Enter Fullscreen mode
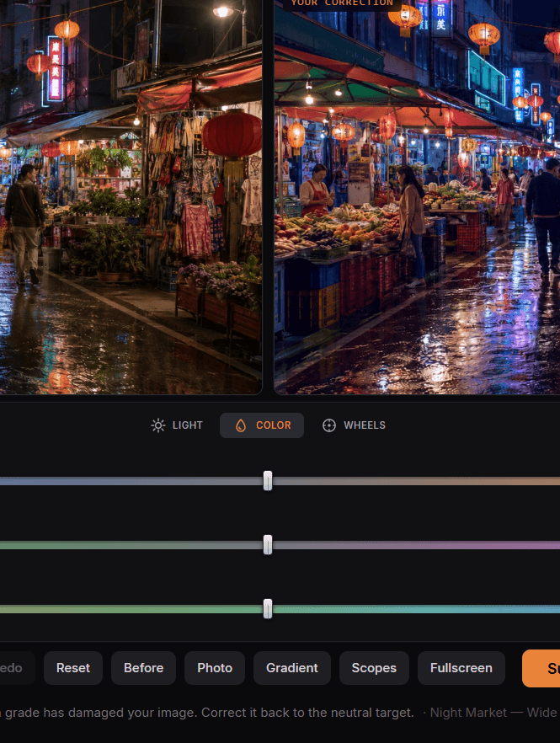 [x=461, y=668]
